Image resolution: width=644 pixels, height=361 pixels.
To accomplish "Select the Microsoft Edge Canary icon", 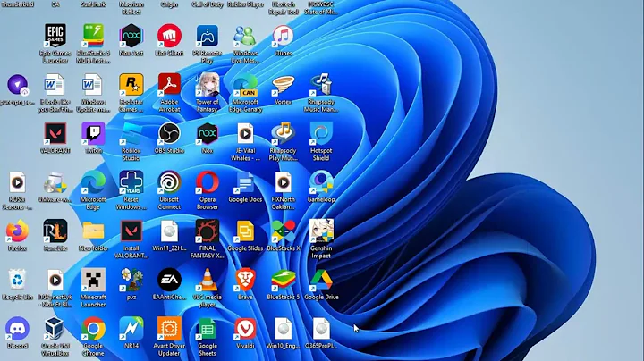I will [x=245, y=85].
